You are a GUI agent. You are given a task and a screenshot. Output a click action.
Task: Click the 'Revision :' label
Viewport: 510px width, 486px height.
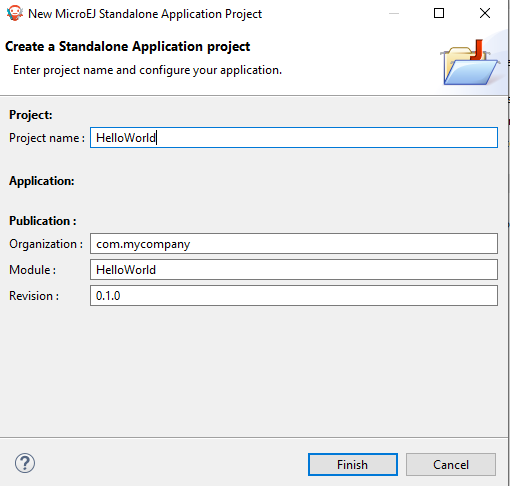pyautogui.click(x=34, y=296)
